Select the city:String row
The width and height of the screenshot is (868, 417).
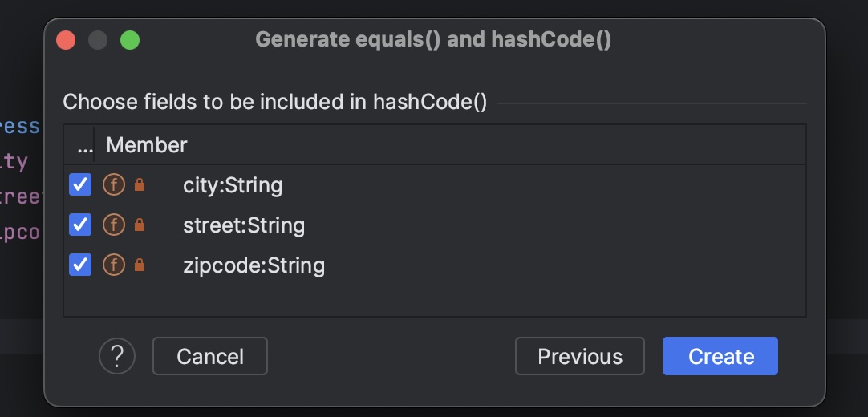pyautogui.click(x=233, y=186)
